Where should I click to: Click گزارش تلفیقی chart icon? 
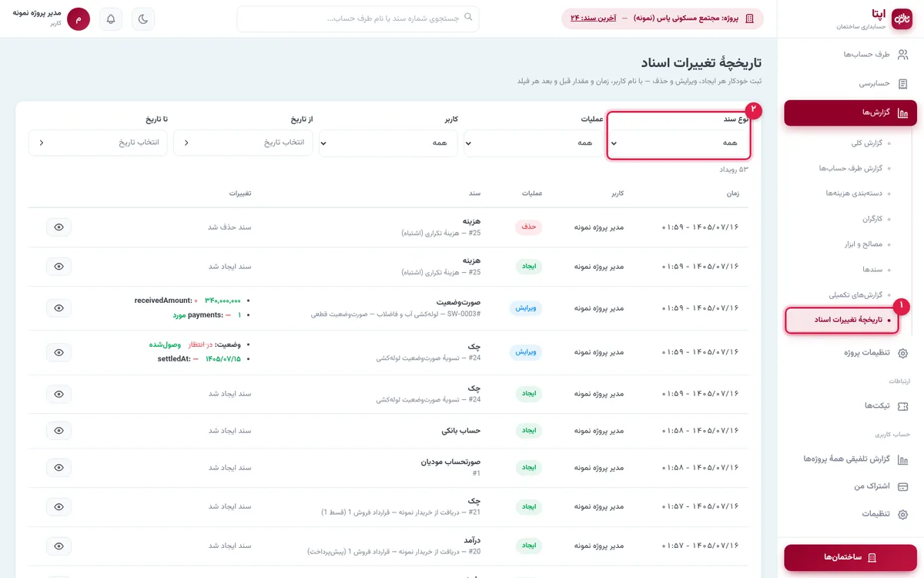(903, 459)
